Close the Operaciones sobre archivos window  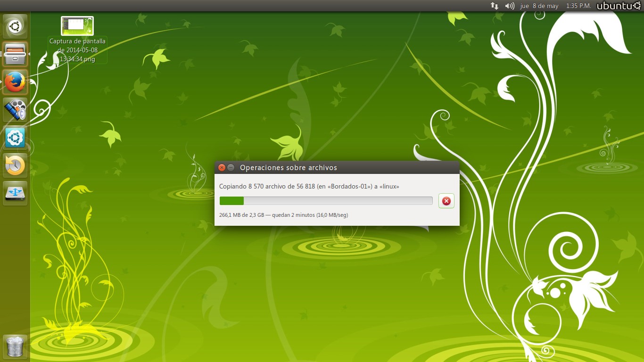click(x=222, y=167)
